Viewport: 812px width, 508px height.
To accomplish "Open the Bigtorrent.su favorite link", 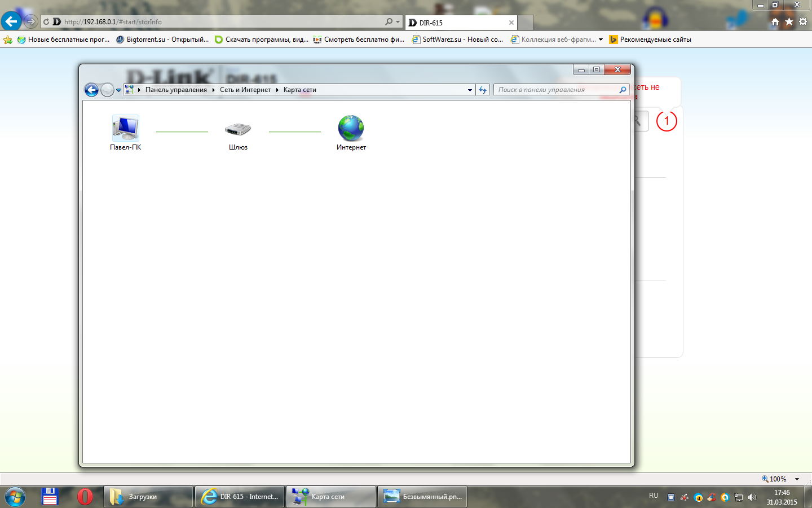I will click(x=162, y=40).
